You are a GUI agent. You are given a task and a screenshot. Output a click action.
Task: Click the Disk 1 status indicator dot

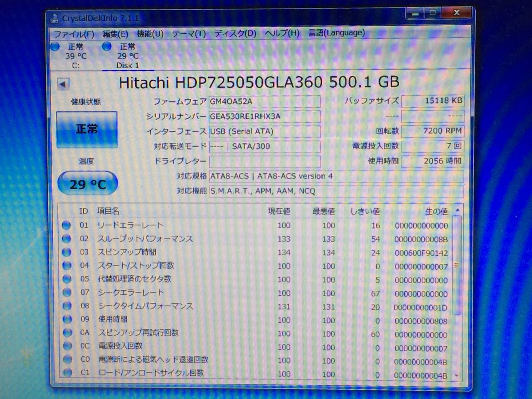click(107, 46)
